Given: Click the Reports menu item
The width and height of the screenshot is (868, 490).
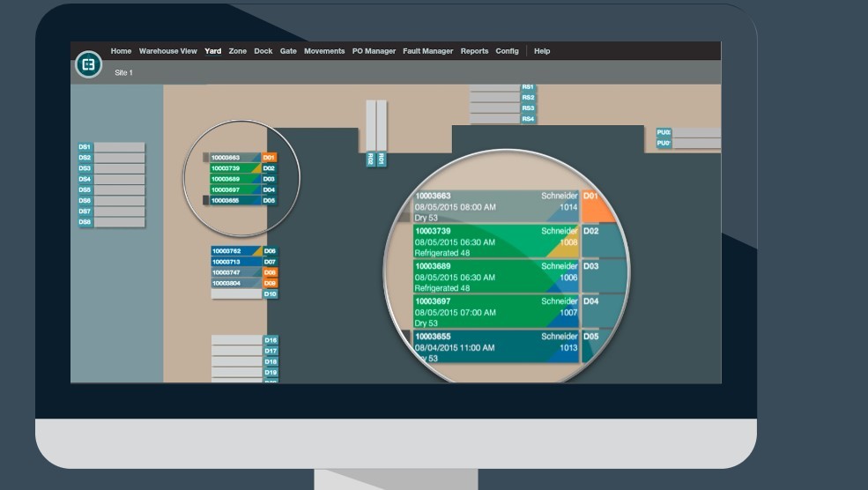Looking at the screenshot, I should pyautogui.click(x=474, y=51).
